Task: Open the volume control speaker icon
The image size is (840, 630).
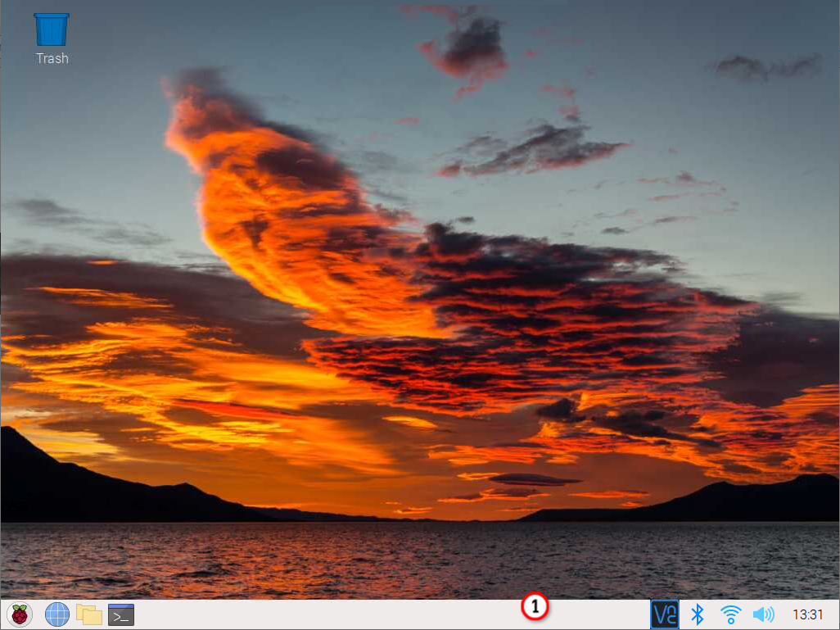Action: (x=763, y=614)
